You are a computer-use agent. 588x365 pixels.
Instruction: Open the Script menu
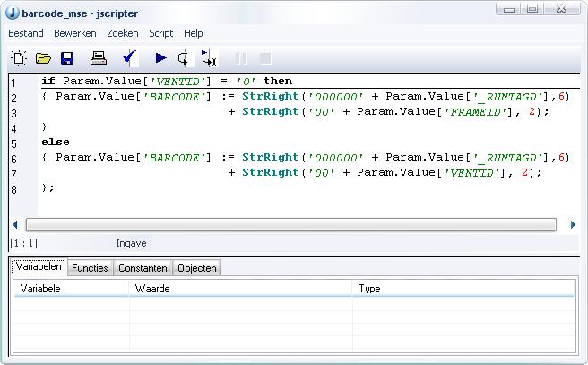pyautogui.click(x=160, y=33)
